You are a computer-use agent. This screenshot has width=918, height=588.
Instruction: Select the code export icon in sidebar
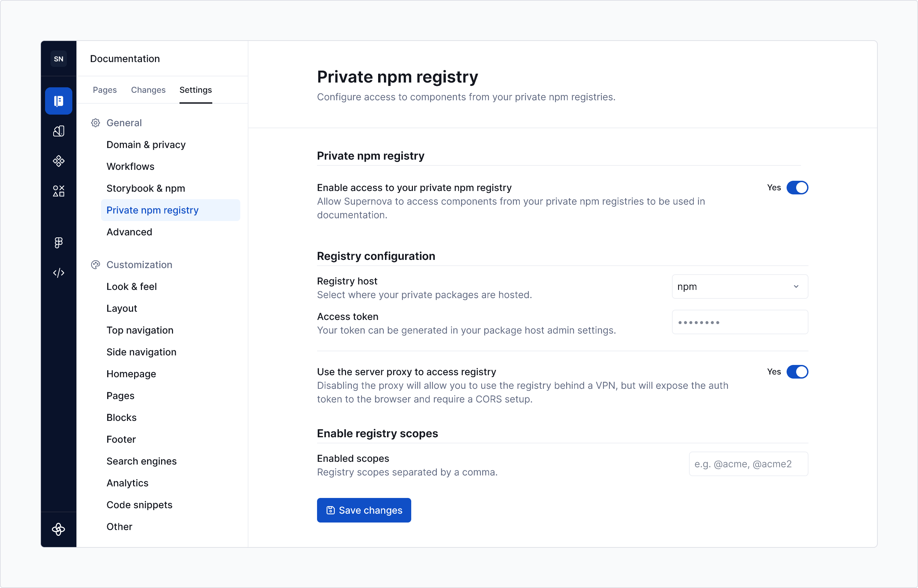(58, 273)
